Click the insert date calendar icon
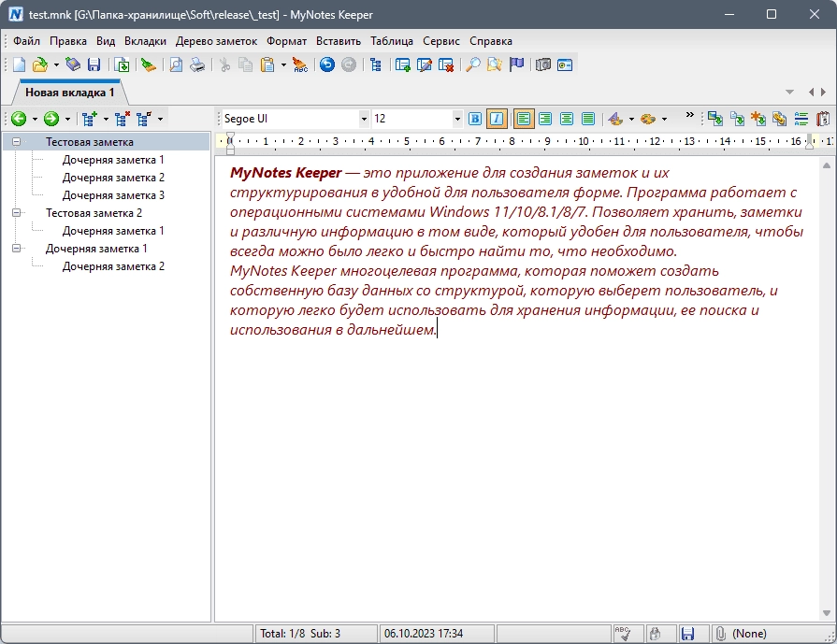The image size is (837, 644). (x=823, y=119)
